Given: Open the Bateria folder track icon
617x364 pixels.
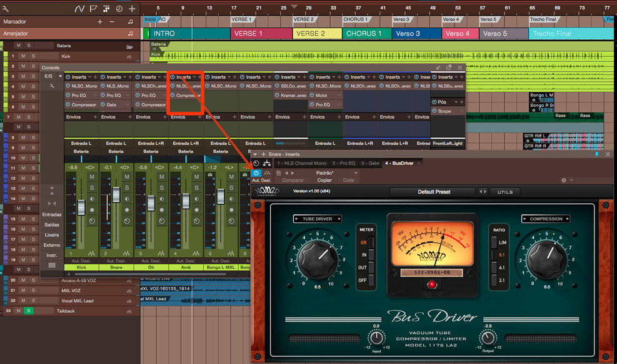Looking at the screenshot, I should (x=129, y=46).
